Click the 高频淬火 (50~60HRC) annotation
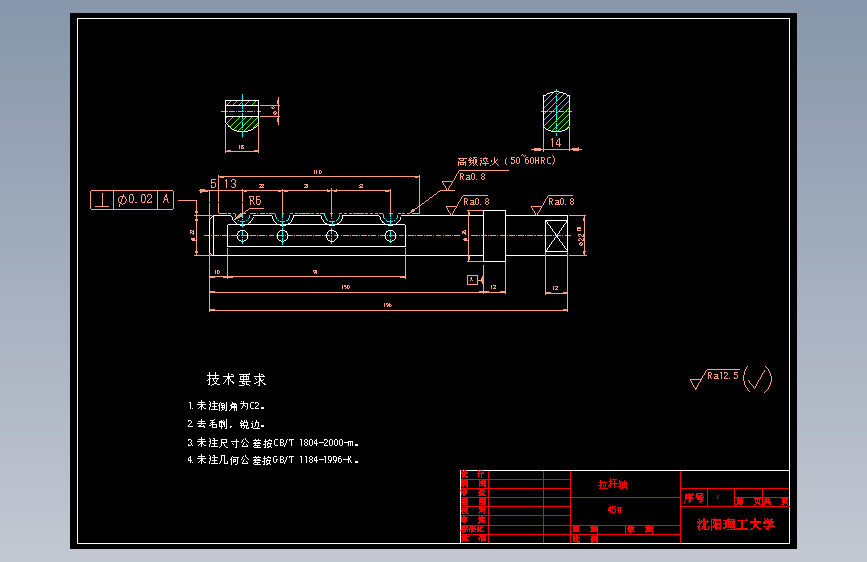 (x=506, y=161)
